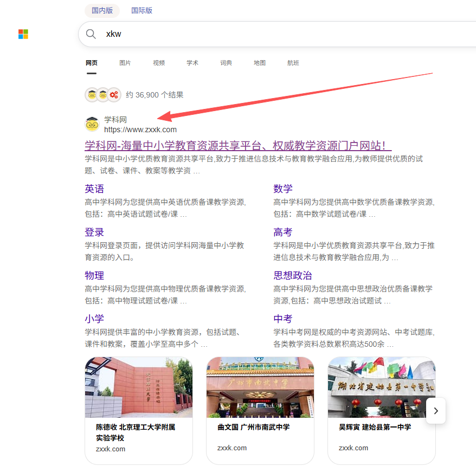This screenshot has width=476, height=466.
Task: Switch to 国内版 search mode
Action: 102,11
